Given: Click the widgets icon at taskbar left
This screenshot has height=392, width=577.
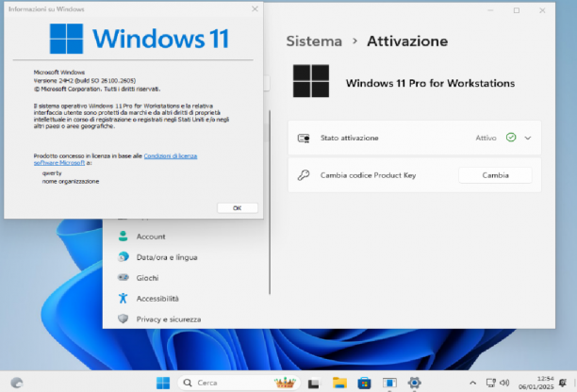Looking at the screenshot, I should click(17, 383).
